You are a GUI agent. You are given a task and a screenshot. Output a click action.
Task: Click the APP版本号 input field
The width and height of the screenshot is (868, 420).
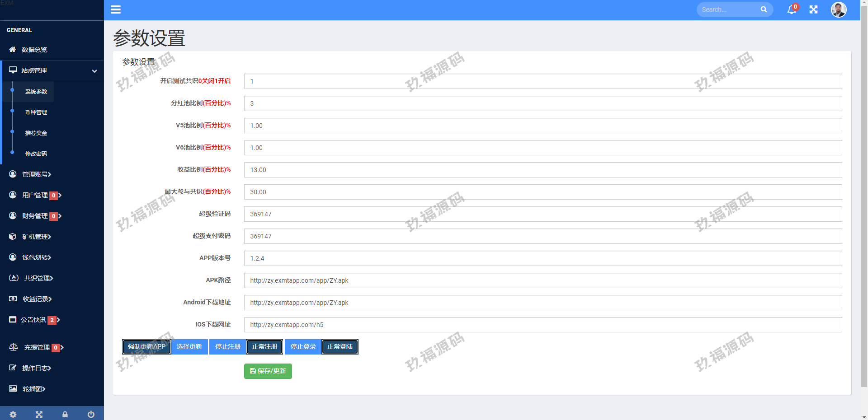pos(542,258)
